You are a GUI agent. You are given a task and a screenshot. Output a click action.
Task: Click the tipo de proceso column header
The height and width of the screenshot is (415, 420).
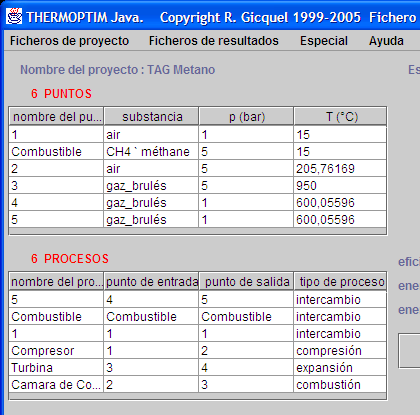point(340,282)
